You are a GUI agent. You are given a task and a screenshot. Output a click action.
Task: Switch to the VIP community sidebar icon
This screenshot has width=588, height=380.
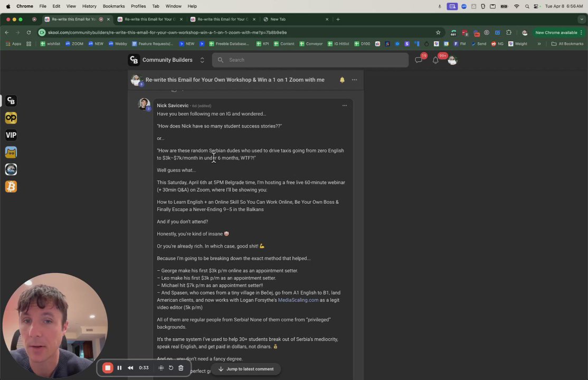11,135
